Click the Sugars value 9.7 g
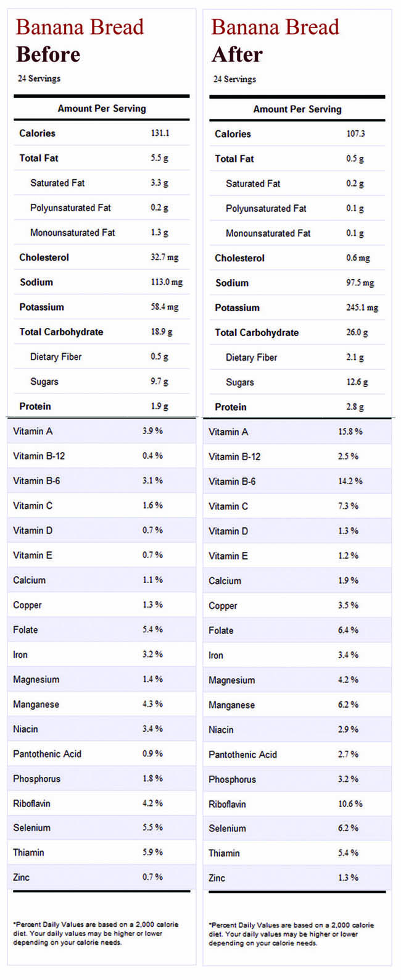The height and width of the screenshot is (980, 401). (x=159, y=382)
